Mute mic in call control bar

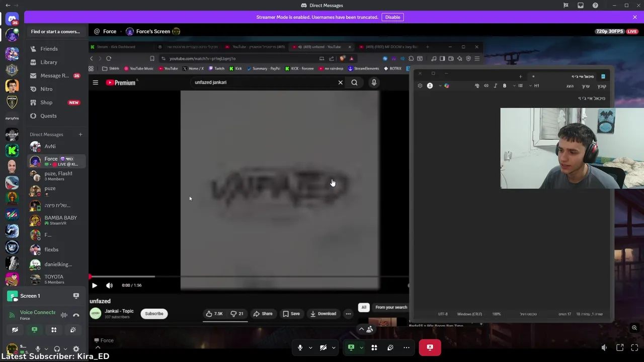click(300, 347)
